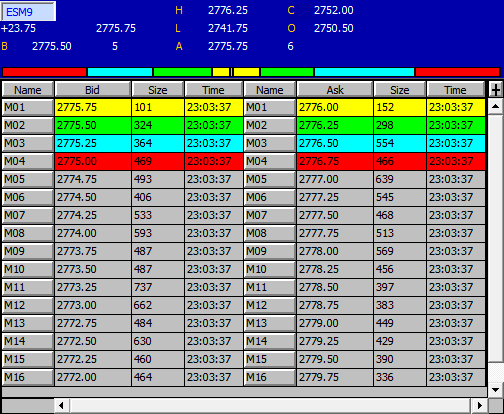Click the high price value 2776.25
This screenshot has width=504, height=414.
228,10
